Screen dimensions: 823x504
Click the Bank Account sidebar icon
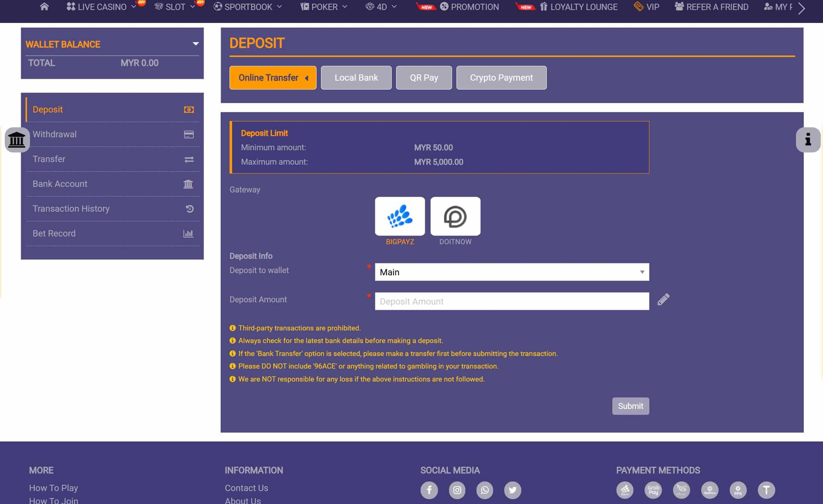click(189, 184)
